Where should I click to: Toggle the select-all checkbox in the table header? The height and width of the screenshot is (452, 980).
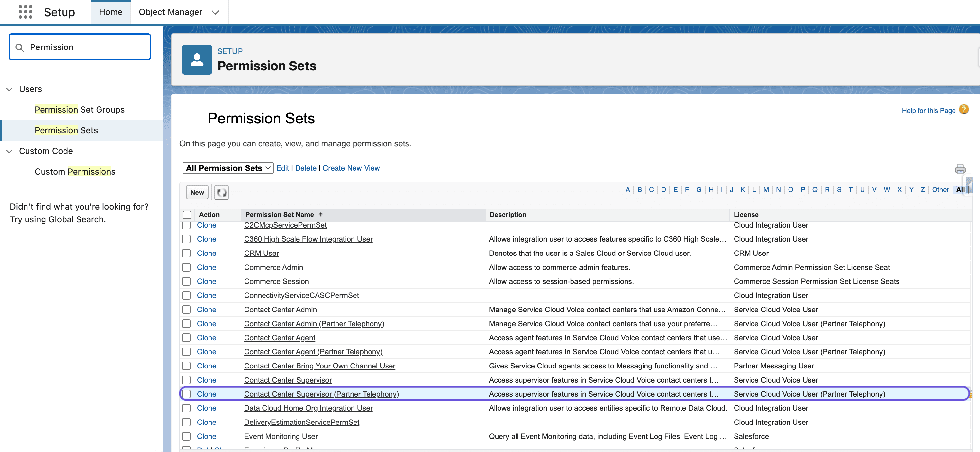[187, 215]
